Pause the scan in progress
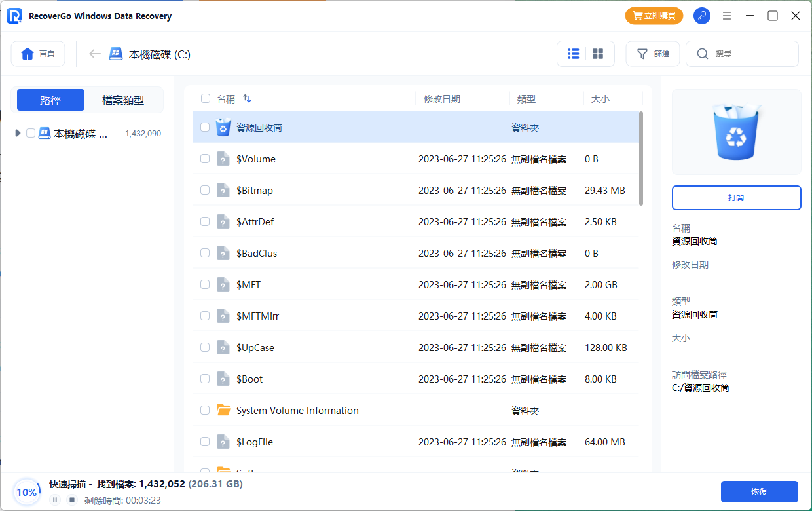Screen dimensions: 812x511 [55, 500]
